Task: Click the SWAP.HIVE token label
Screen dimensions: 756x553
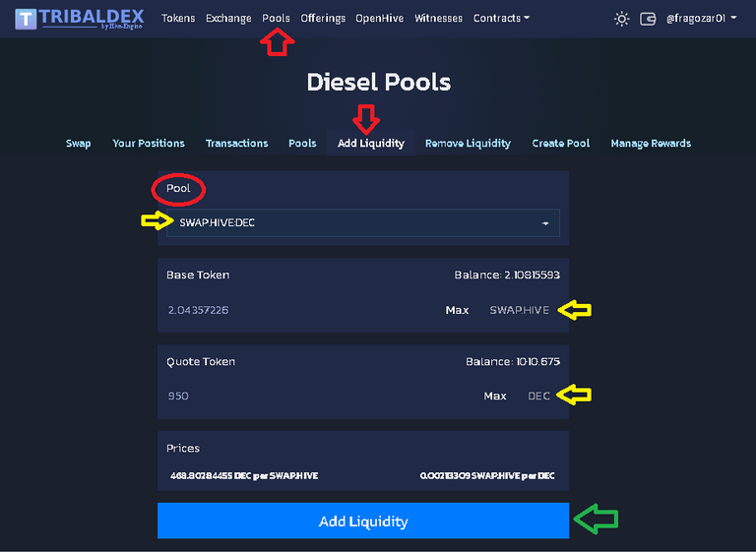Action: [x=520, y=310]
